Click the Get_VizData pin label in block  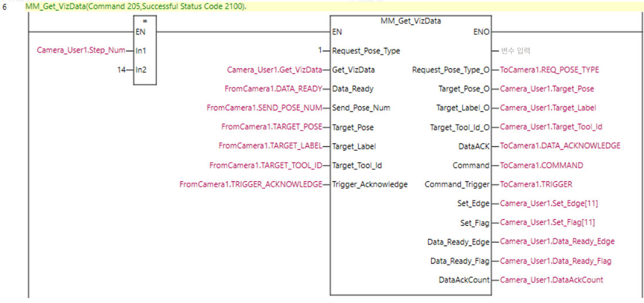(x=353, y=70)
